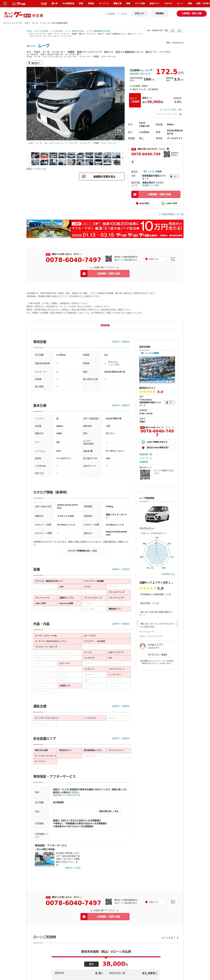The width and height of the screenshot is (210, 980).
Task: Click envelope icon on sidebar 在庫確認 button
Action: [x=135, y=194]
